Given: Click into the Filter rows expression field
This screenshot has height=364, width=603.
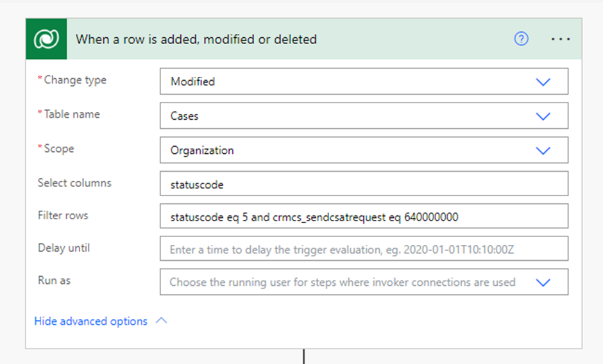Looking at the screenshot, I should pyautogui.click(x=364, y=216).
